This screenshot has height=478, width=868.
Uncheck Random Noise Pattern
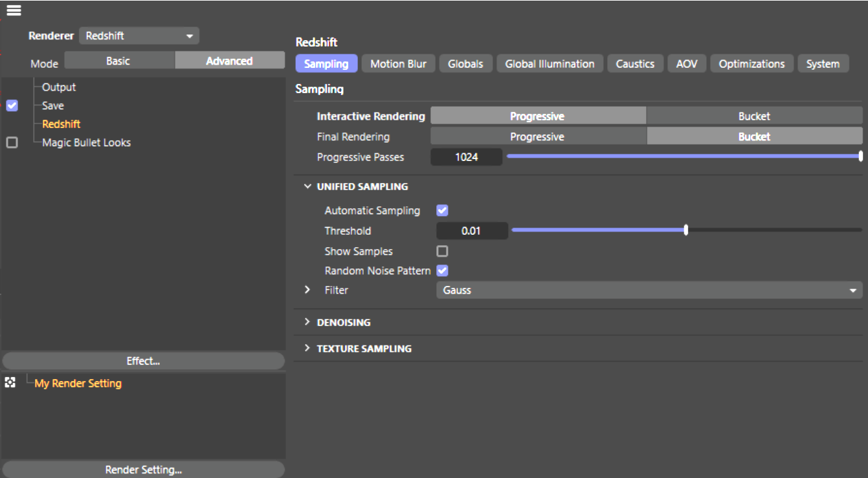(442, 270)
